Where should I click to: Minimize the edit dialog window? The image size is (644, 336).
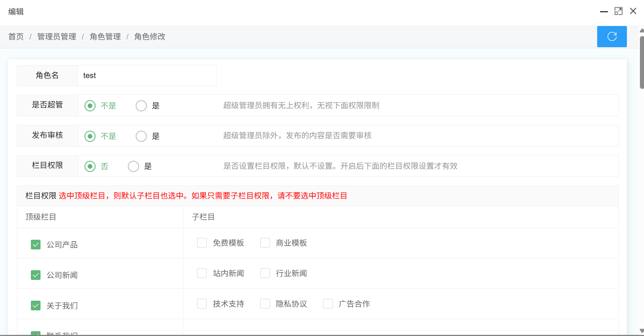pos(604,12)
